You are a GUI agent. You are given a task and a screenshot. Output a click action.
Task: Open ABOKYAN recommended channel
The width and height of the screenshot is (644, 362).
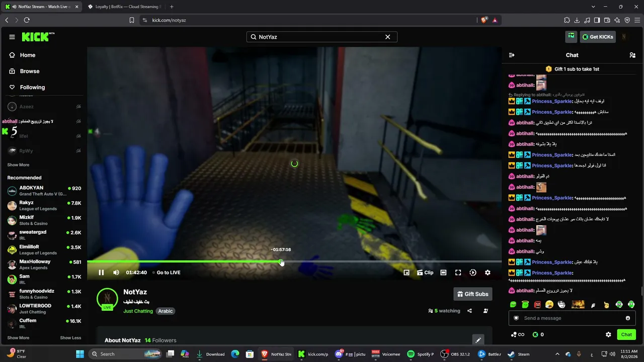pos(44,191)
